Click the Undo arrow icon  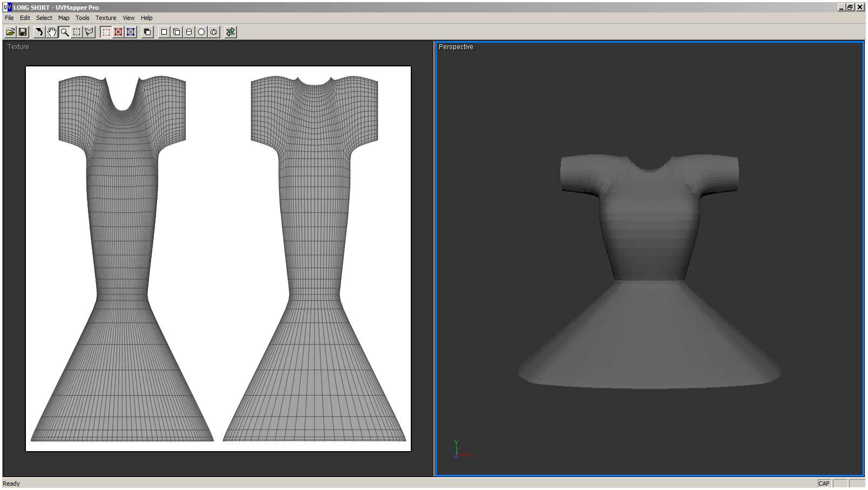tap(39, 32)
